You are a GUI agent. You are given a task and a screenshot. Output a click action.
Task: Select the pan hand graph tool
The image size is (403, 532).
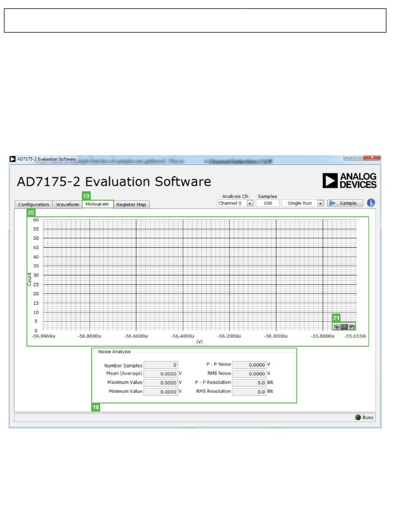coord(352,327)
